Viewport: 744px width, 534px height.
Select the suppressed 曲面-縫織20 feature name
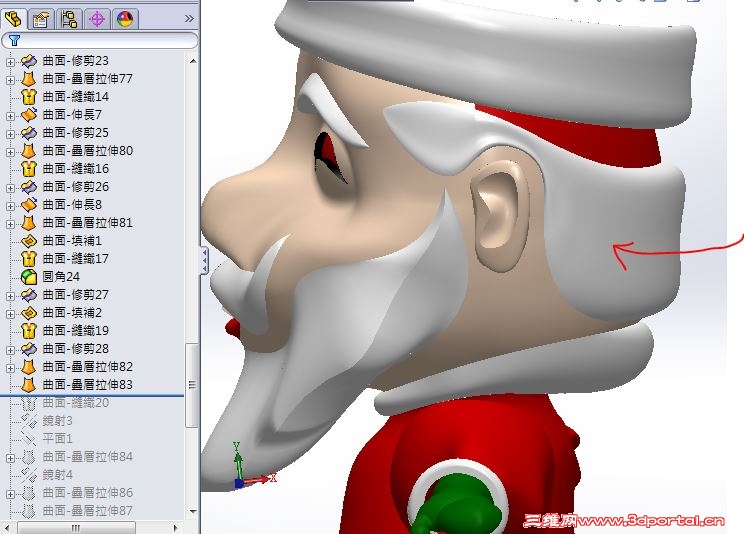[75, 403]
